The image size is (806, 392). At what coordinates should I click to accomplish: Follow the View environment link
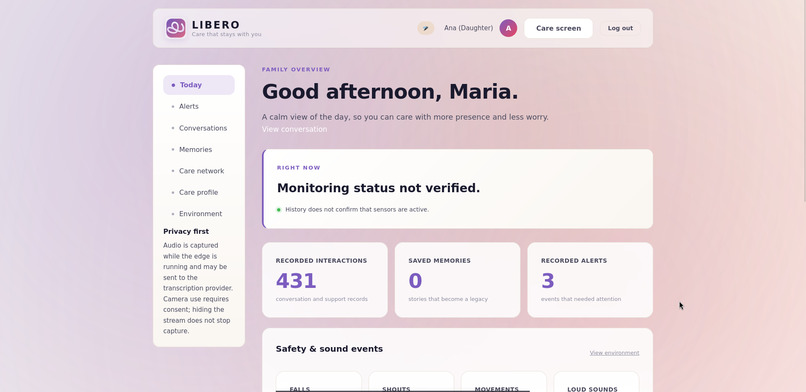(614, 353)
